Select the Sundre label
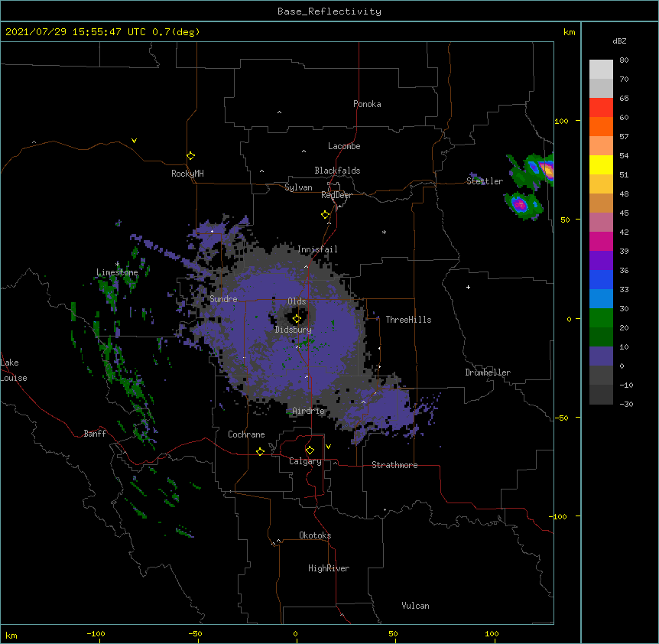The width and height of the screenshot is (659, 644). coord(223,299)
